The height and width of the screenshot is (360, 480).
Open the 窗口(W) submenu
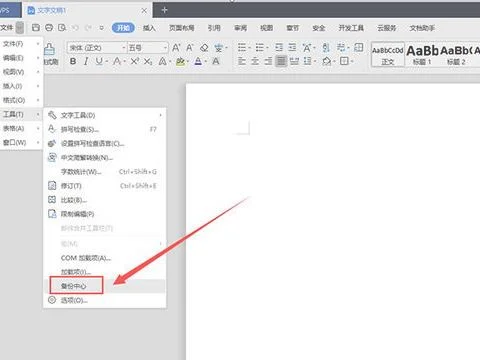tap(21, 142)
